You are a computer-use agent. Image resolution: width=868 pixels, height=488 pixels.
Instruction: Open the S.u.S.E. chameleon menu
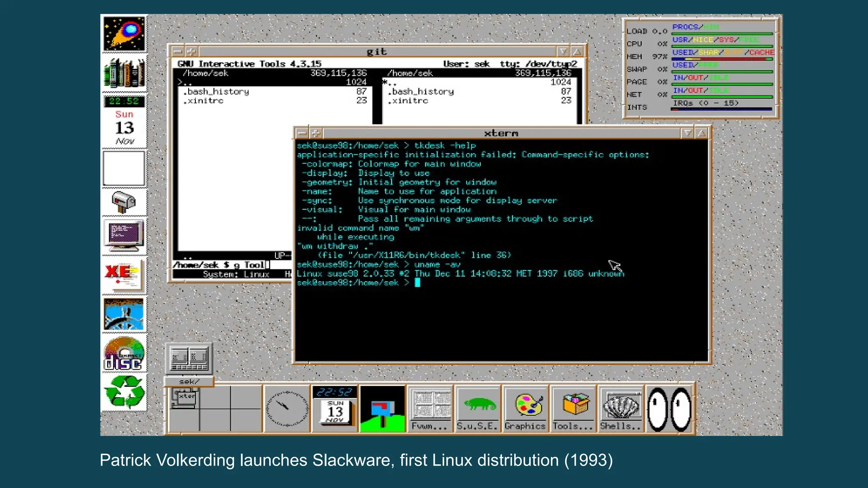[477, 408]
